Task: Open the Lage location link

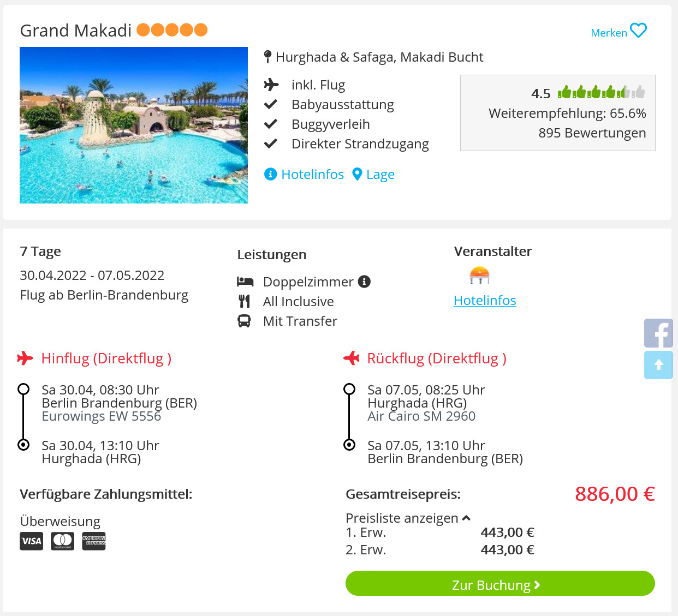Action: point(380,175)
